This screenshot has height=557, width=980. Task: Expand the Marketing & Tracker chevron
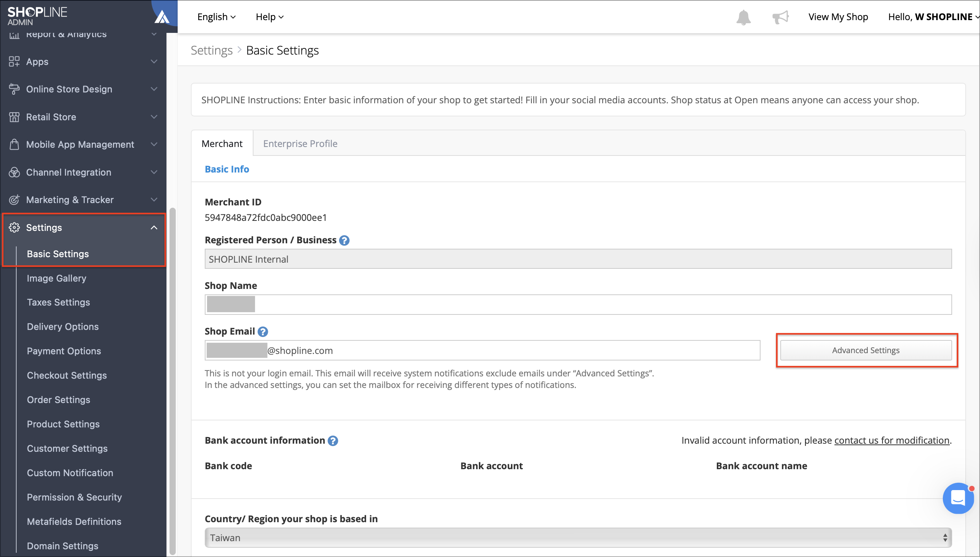154,200
